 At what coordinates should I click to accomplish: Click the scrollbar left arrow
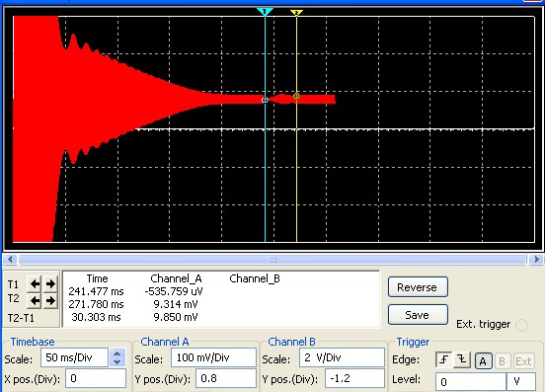[10, 260]
